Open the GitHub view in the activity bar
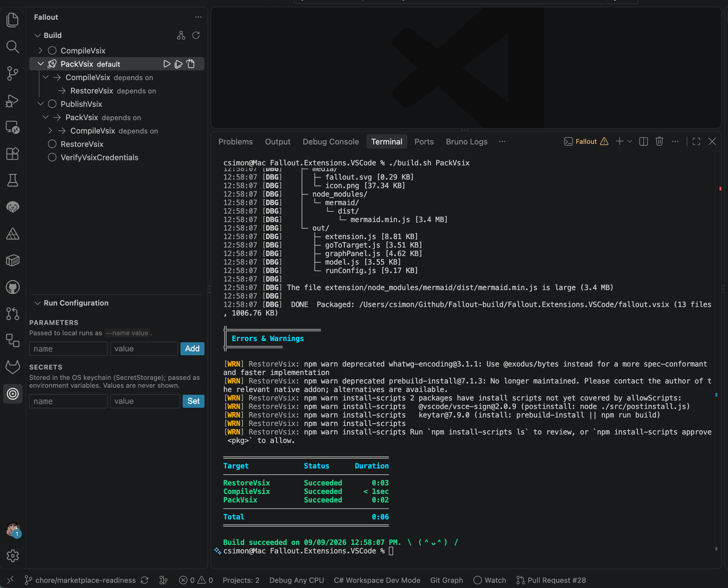The height and width of the screenshot is (588, 728). click(13, 287)
